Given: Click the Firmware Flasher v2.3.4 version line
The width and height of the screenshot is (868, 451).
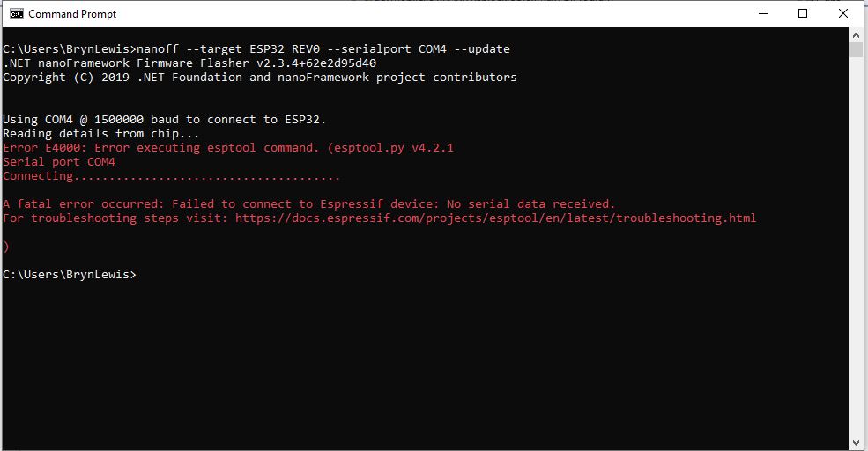Looking at the screenshot, I should (189, 63).
